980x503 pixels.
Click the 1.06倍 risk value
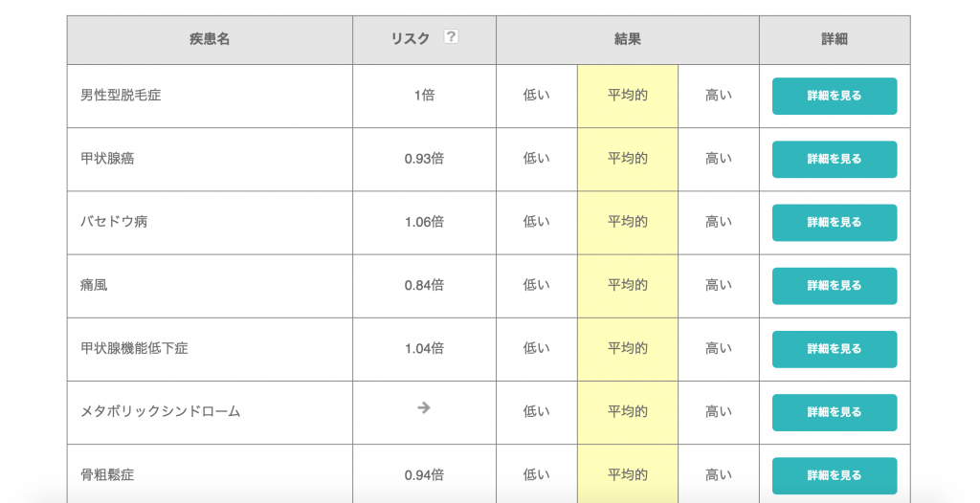tap(424, 222)
